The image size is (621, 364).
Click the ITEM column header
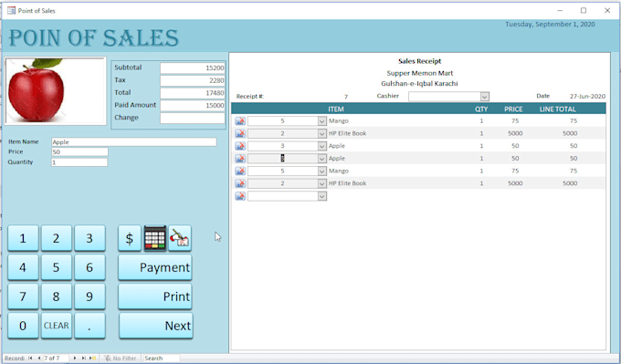[336, 109]
